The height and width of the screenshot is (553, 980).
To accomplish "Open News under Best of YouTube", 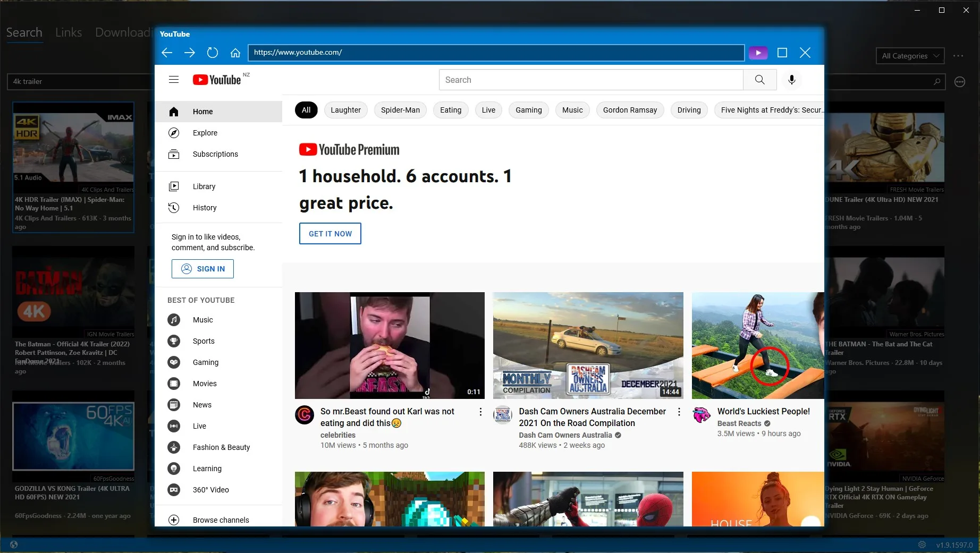I will click(218, 405).
